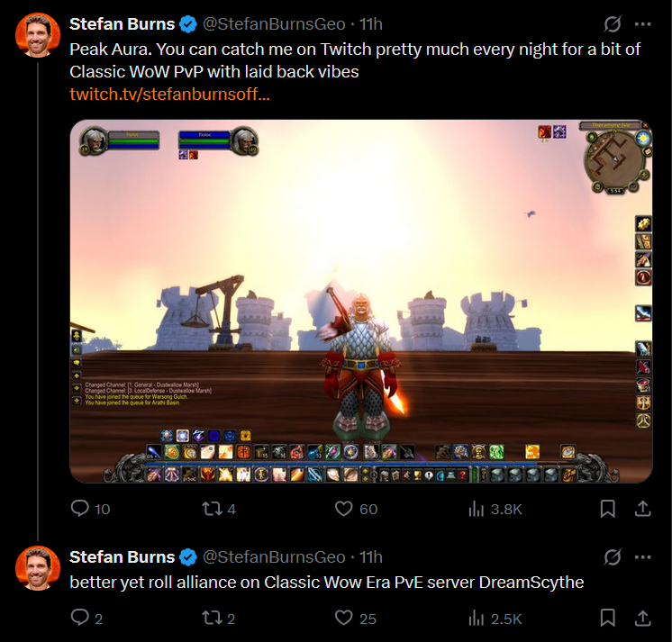Open the second tweet's more options menu

pos(643,557)
